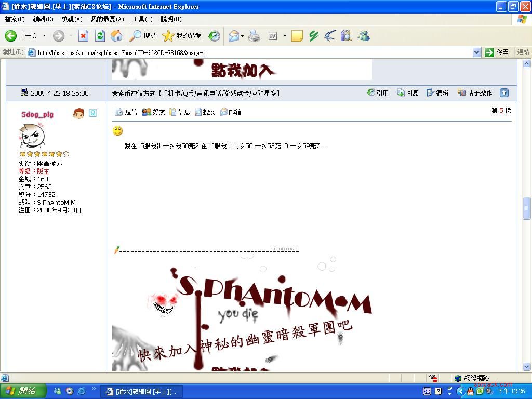Refresh the page using the toolbar icon
Viewport: 532px width, 399px height.
[x=100, y=36]
